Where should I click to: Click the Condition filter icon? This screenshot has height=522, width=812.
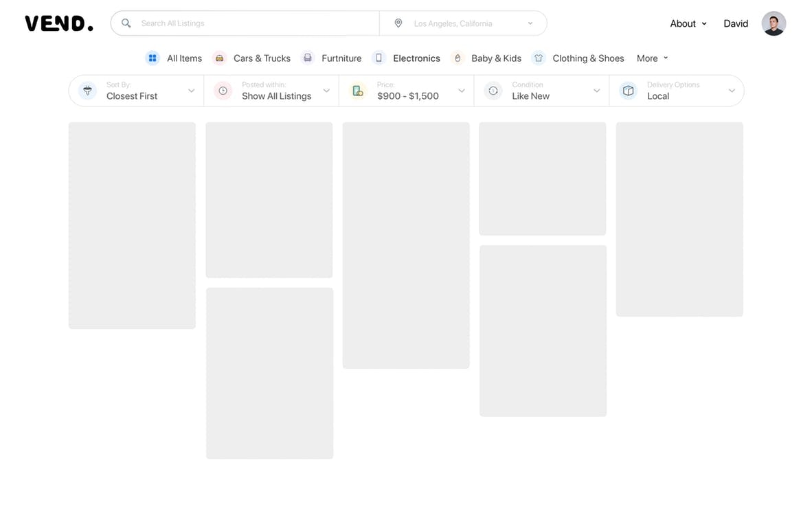click(x=493, y=91)
